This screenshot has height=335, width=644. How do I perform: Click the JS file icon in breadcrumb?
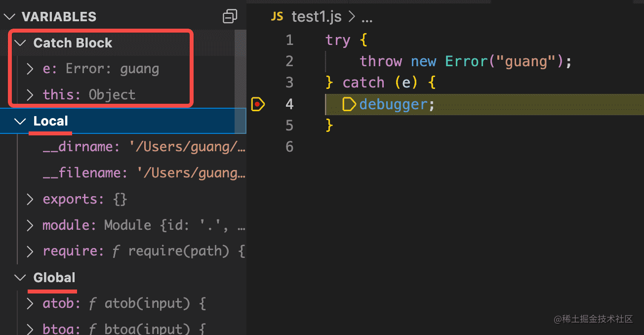click(277, 17)
